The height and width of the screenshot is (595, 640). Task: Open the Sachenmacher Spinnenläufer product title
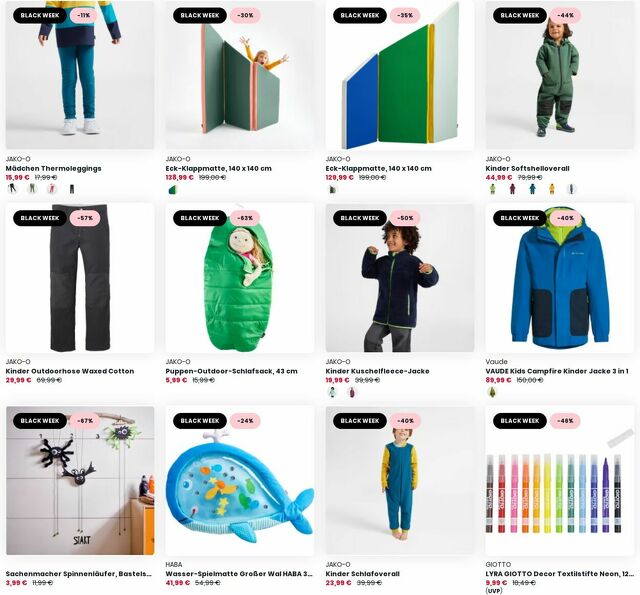tap(78, 573)
